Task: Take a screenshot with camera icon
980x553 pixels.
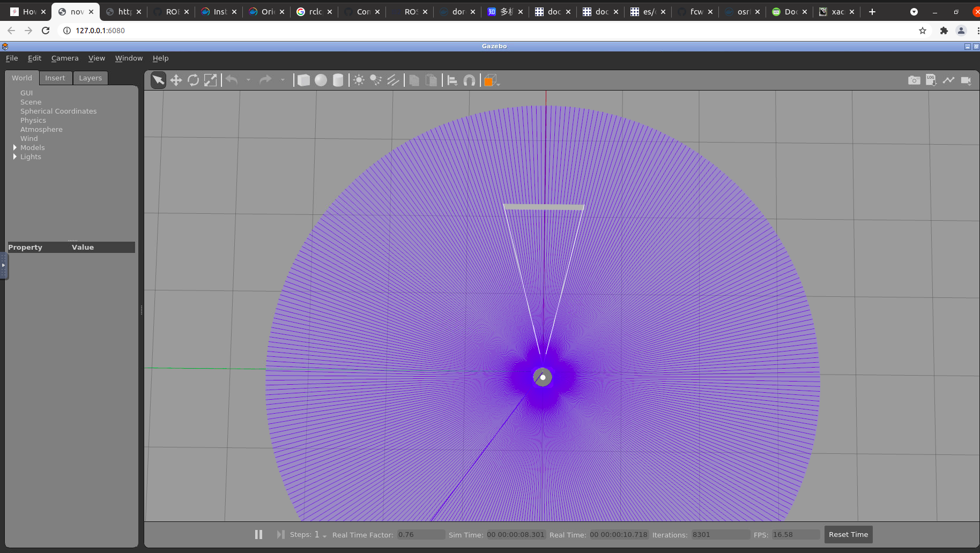Action: tap(914, 80)
